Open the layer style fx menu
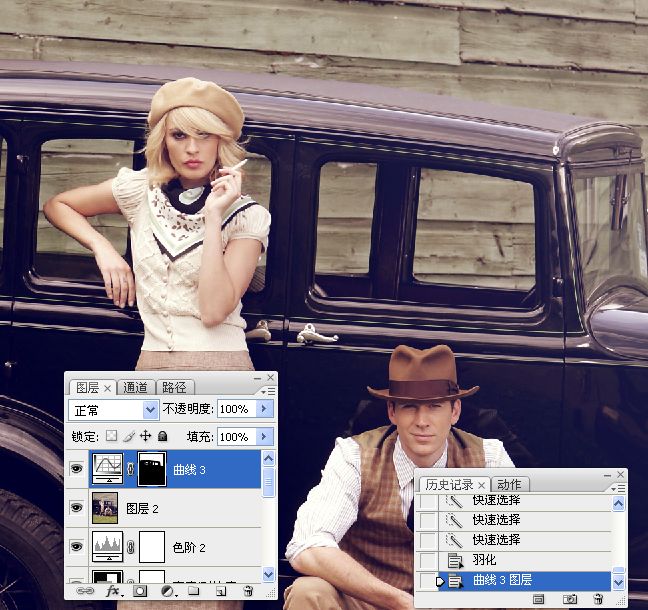This screenshot has height=610, width=648. pyautogui.click(x=111, y=591)
